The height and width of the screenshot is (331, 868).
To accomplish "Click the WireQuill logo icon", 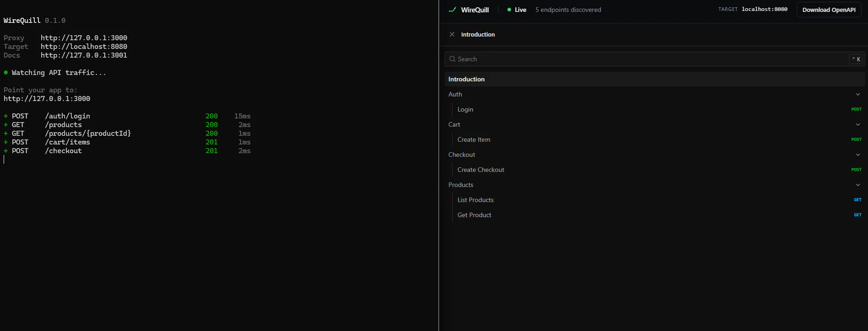I will 453,10.
